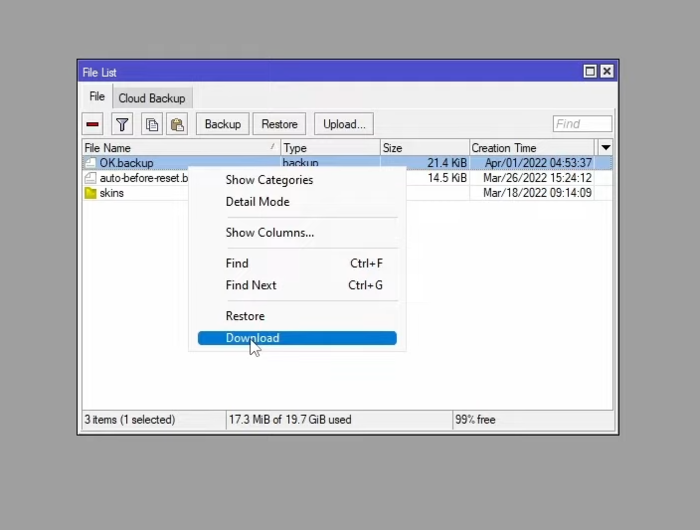Click the auto-before-reset file icon
This screenshot has height=530, width=700.
click(x=90, y=178)
